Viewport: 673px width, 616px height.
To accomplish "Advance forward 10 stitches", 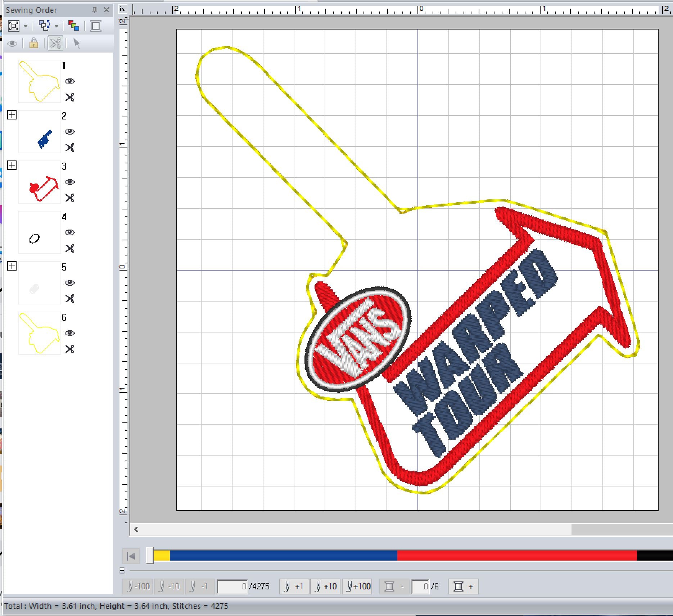I will 326,586.
